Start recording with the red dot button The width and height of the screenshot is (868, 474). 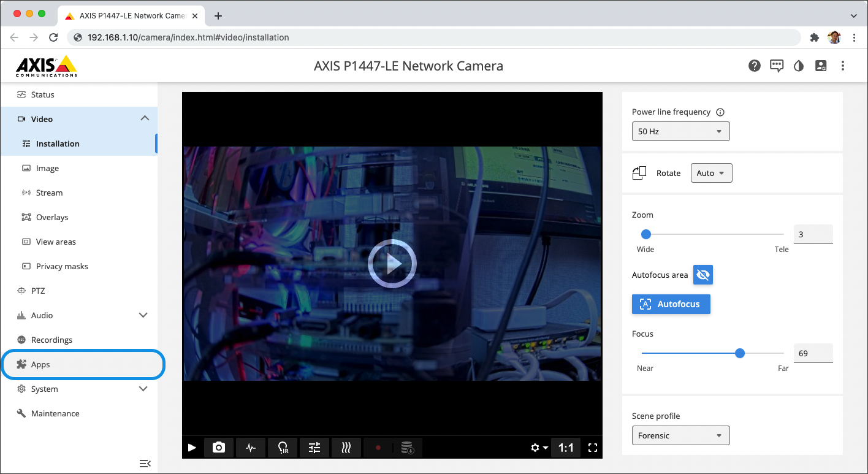(x=378, y=448)
